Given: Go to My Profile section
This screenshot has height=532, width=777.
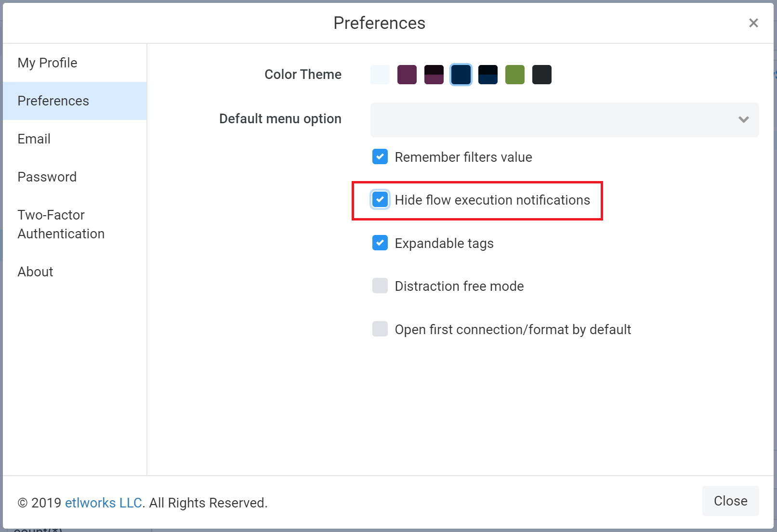Looking at the screenshot, I should (48, 63).
